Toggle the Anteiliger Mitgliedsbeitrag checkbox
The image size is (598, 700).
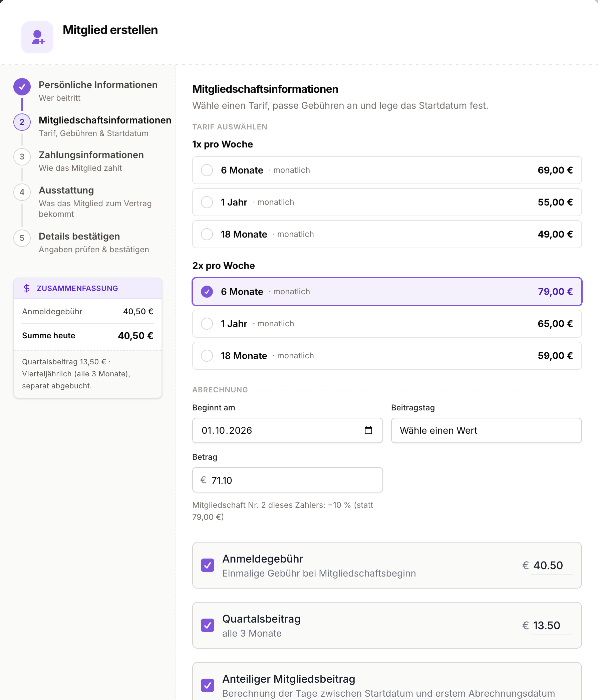208,685
